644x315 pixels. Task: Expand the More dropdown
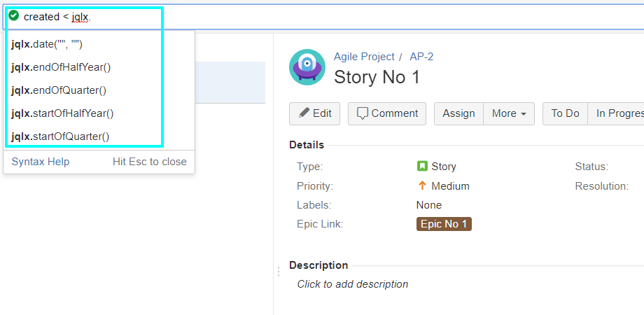[509, 113]
